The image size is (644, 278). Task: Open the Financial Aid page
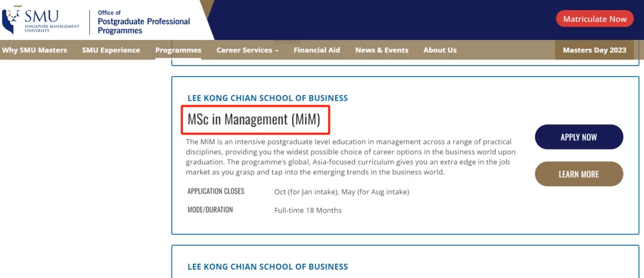click(x=317, y=50)
